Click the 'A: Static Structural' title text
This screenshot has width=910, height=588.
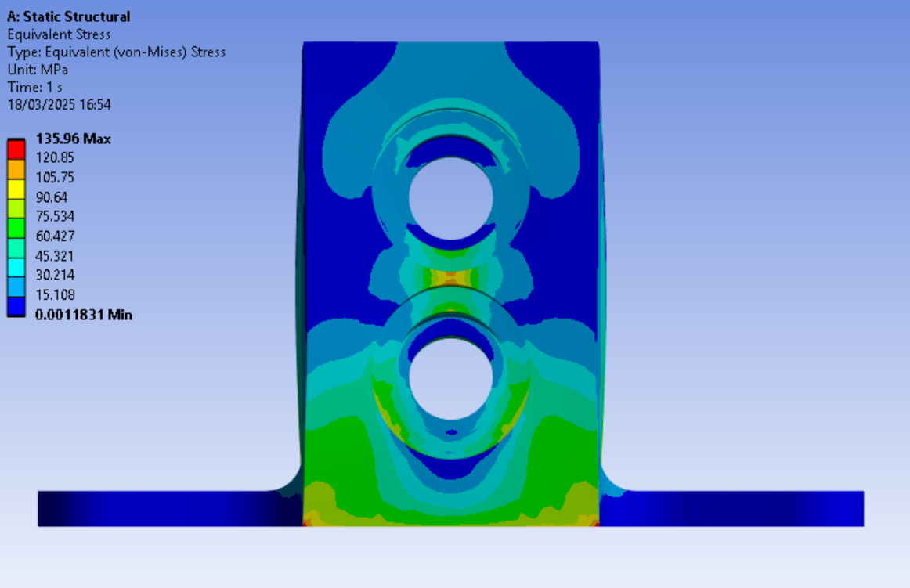69,16
